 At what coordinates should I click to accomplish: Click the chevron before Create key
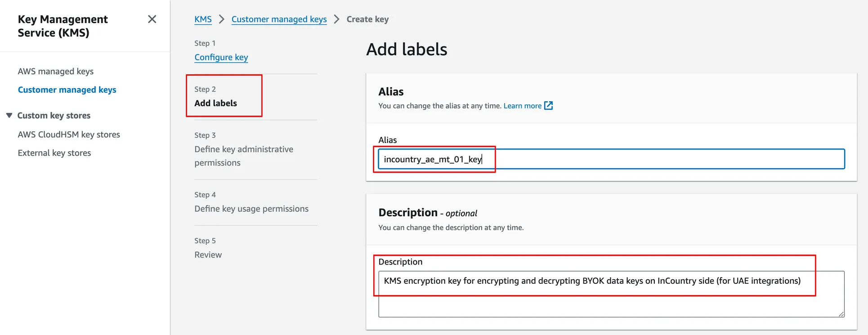336,19
